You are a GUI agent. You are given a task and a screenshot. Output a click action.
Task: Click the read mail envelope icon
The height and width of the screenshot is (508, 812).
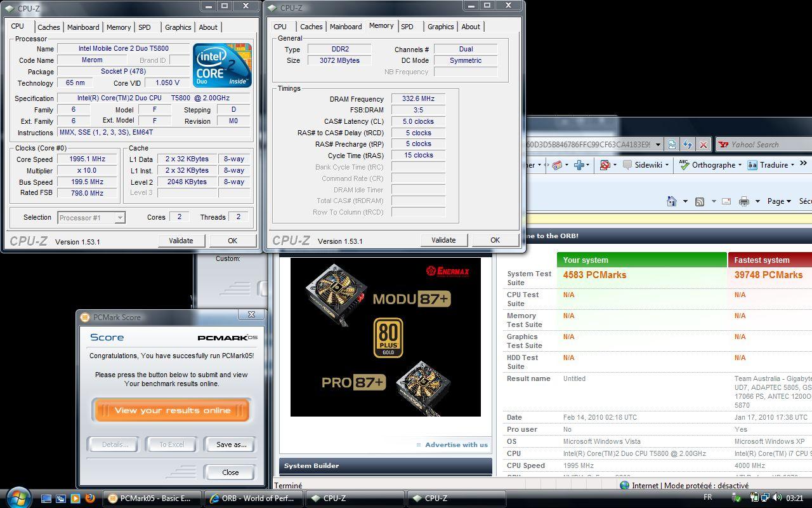pos(726,202)
